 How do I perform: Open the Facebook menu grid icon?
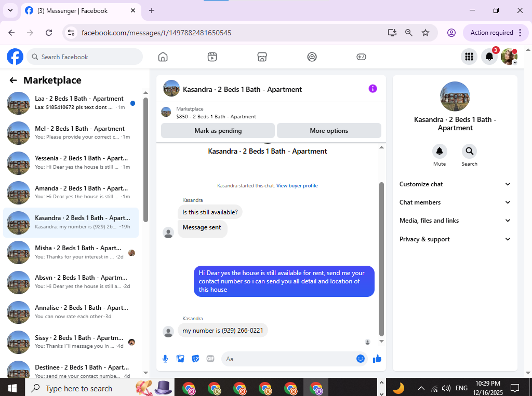(x=469, y=57)
